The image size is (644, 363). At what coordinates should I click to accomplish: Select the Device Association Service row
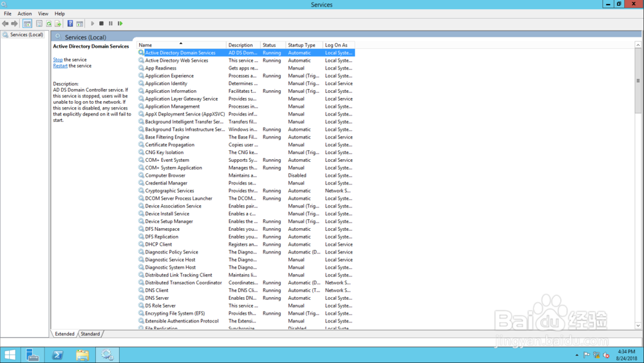[246, 206]
